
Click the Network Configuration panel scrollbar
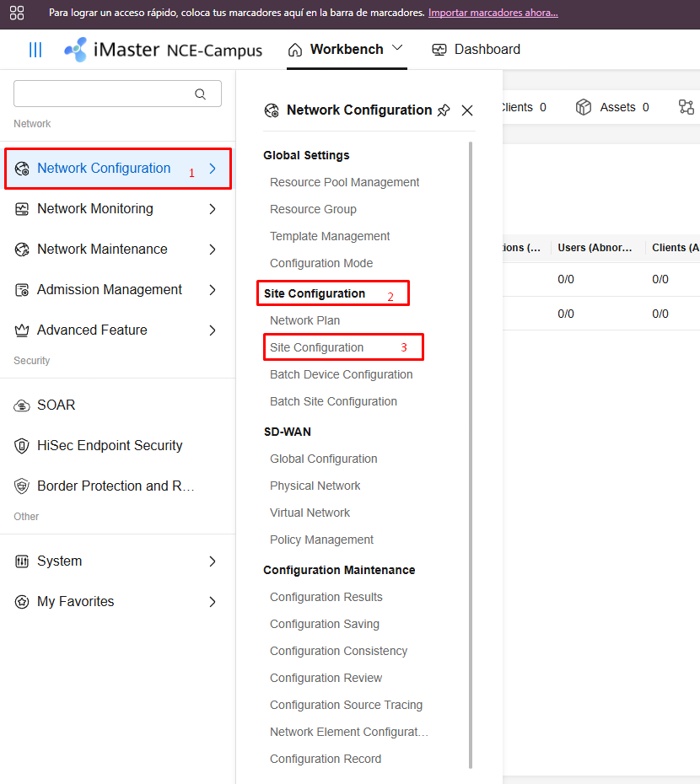tap(471, 455)
